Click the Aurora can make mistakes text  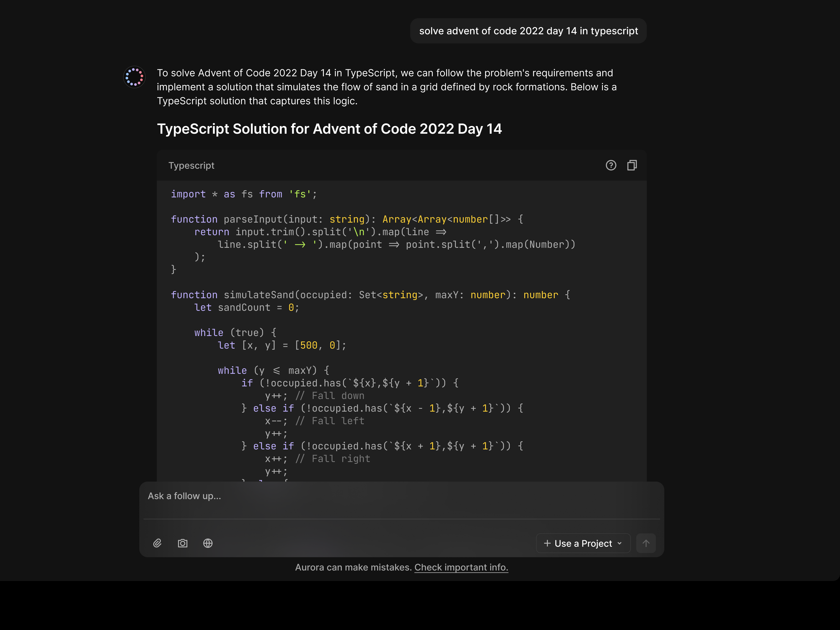coord(353,567)
